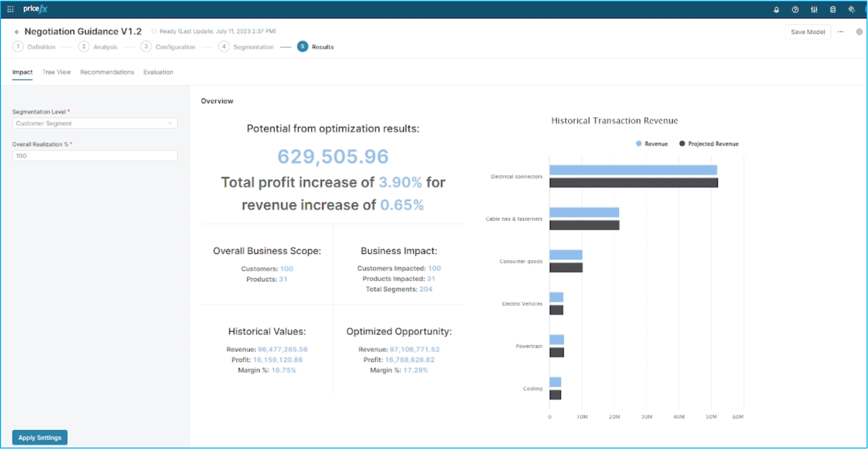This screenshot has height=449, width=868.
Task: Select the Evaluation tab
Action: [x=158, y=72]
